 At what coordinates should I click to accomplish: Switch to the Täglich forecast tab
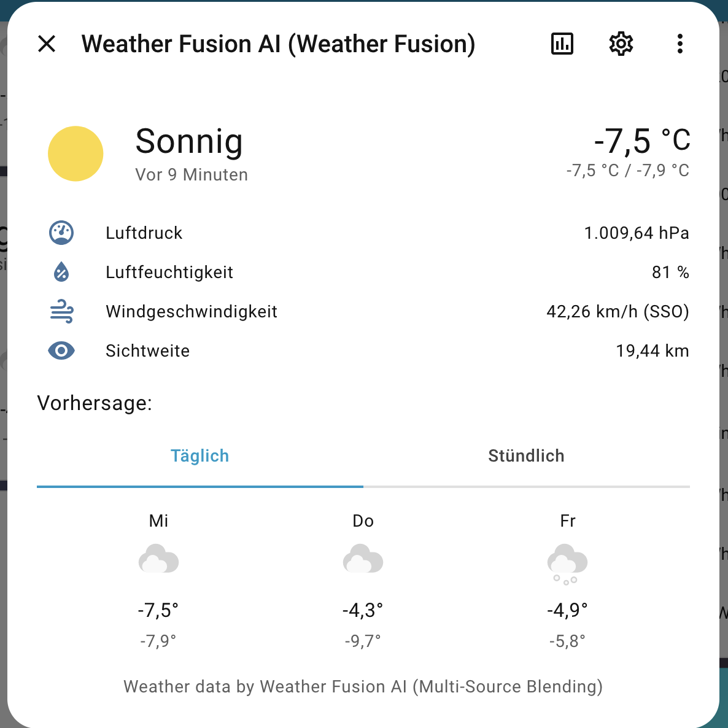[200, 456]
